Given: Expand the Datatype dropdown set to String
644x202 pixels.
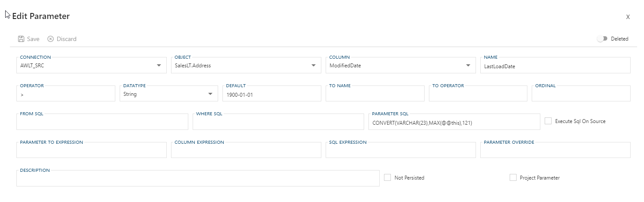Looking at the screenshot, I should click(210, 94).
